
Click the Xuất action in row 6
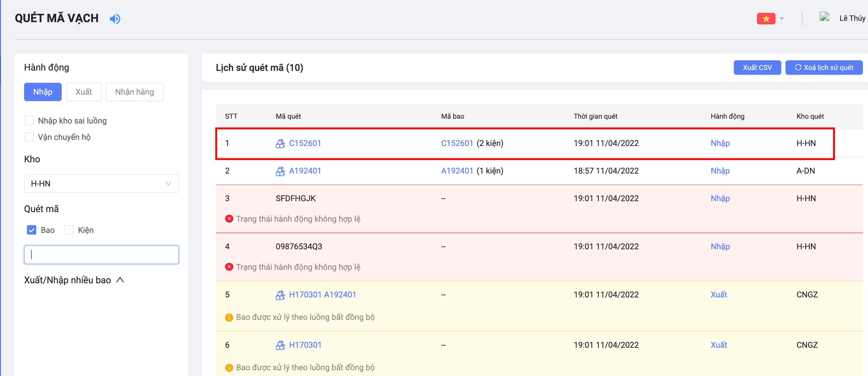(x=719, y=345)
